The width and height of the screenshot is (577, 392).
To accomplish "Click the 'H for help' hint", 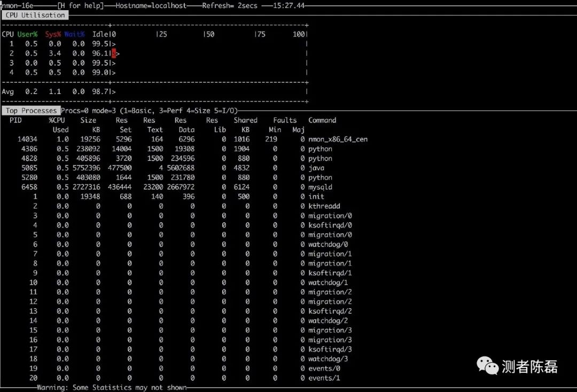I will pyautogui.click(x=81, y=5).
